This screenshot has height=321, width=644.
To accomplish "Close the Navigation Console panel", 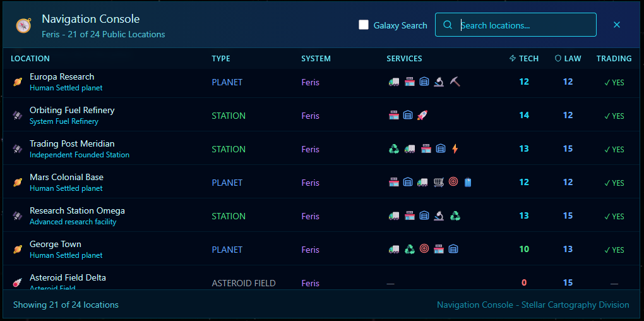I will (x=617, y=25).
